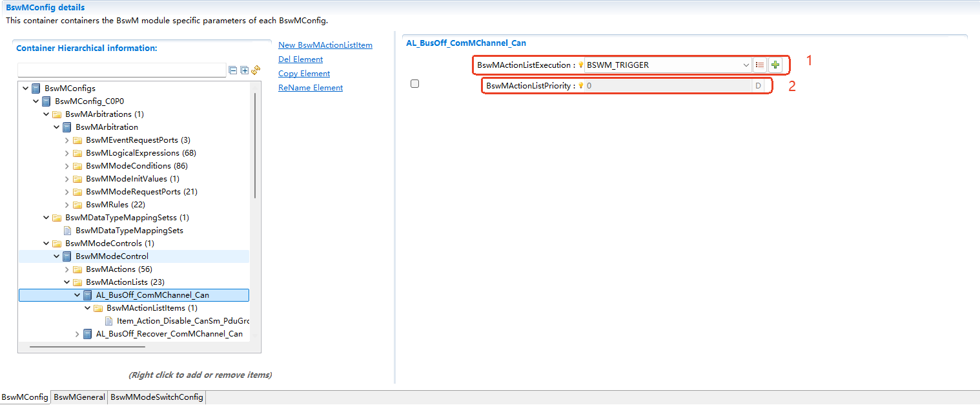
Task: Switch to the BswMModeSwitchConfig tab
Action: point(156,397)
